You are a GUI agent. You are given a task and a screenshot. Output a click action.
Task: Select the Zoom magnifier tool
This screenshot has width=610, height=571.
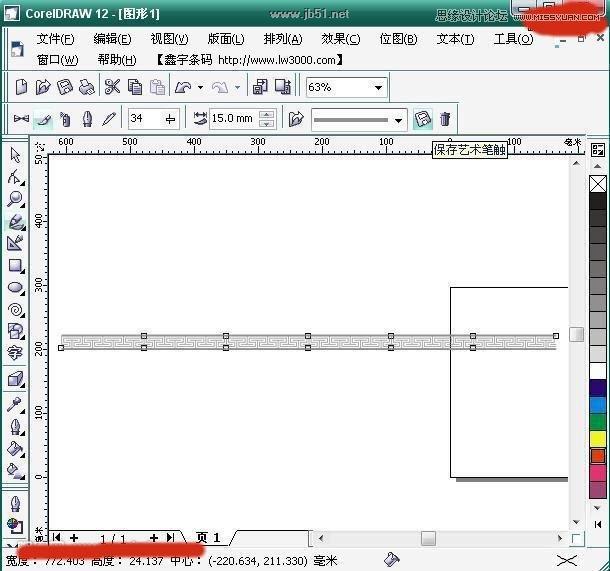(x=15, y=199)
